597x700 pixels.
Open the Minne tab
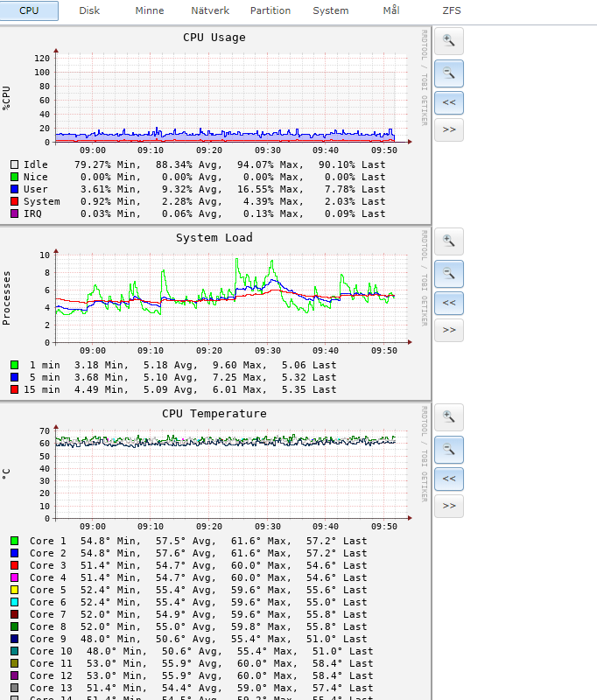coord(149,10)
